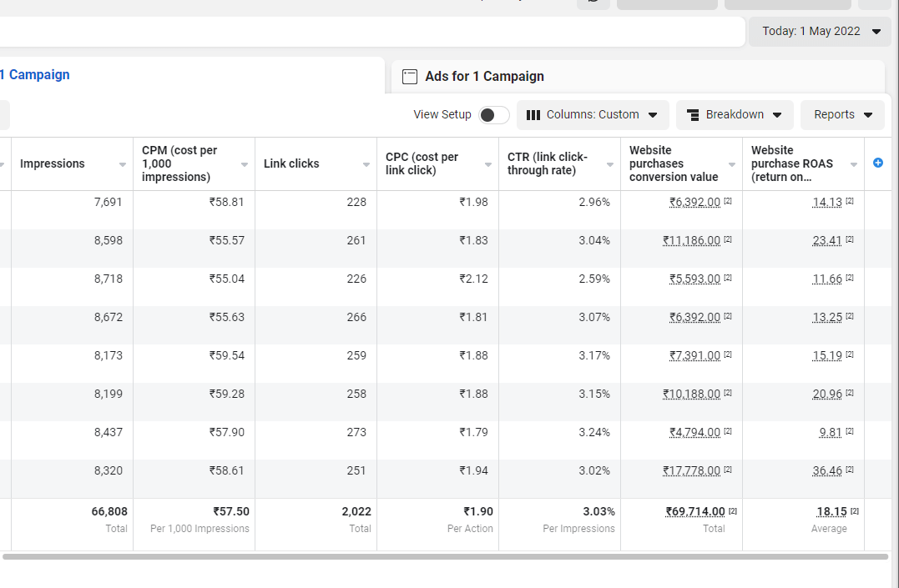The width and height of the screenshot is (899, 588).
Task: Open the Reports dropdown
Action: tap(842, 115)
